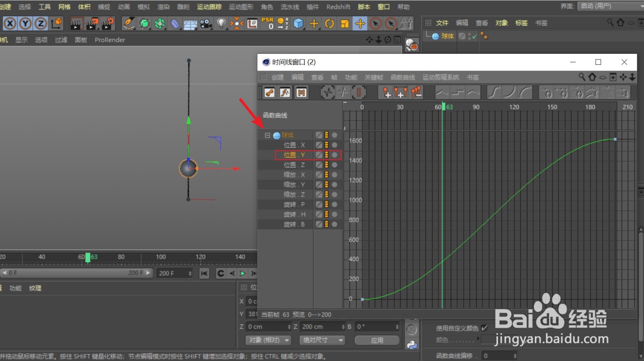Open 对象 (相对) dropdown
Image resolution: width=644 pixels, height=361 pixels.
click(268, 340)
